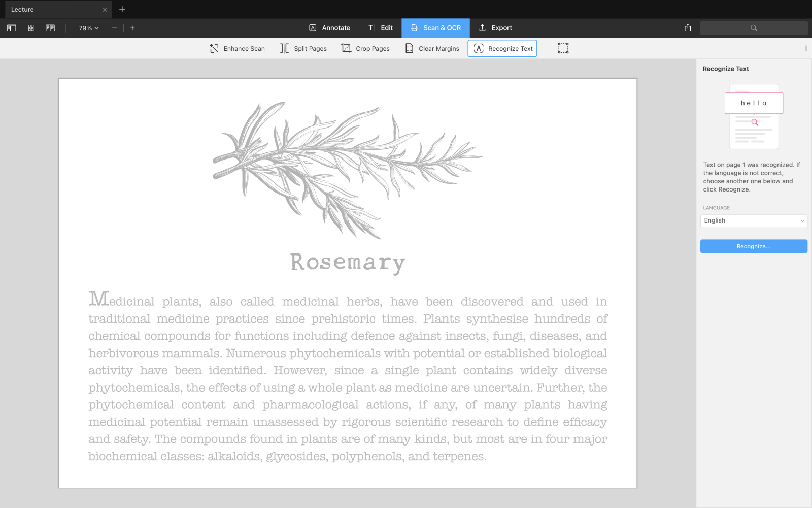Switch to the Annotate tab
The width and height of the screenshot is (812, 508).
330,28
